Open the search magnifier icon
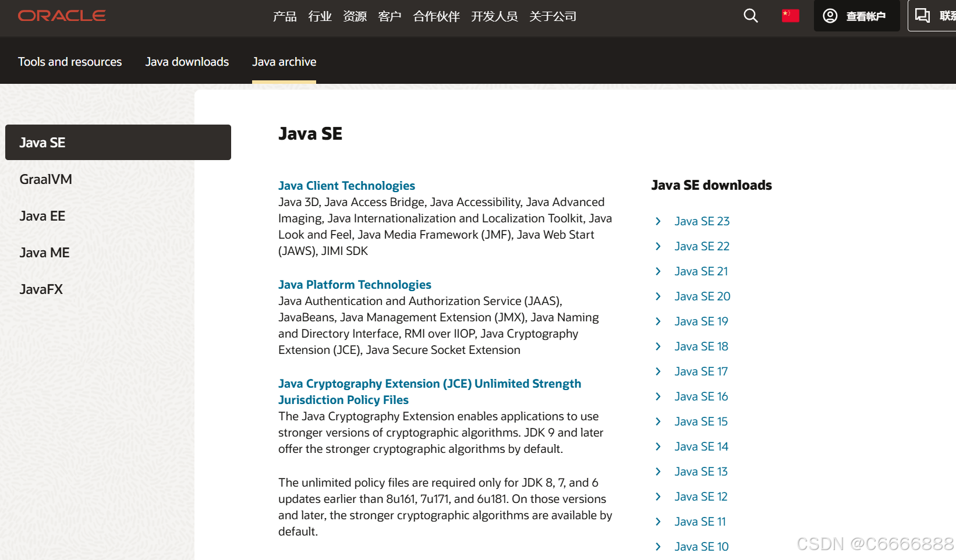956x560 pixels. coord(751,16)
